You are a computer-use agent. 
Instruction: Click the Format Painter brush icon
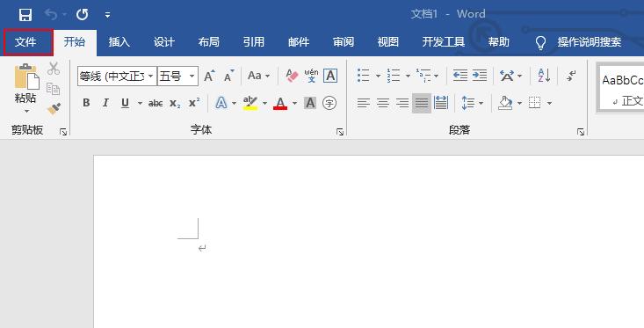(54, 108)
